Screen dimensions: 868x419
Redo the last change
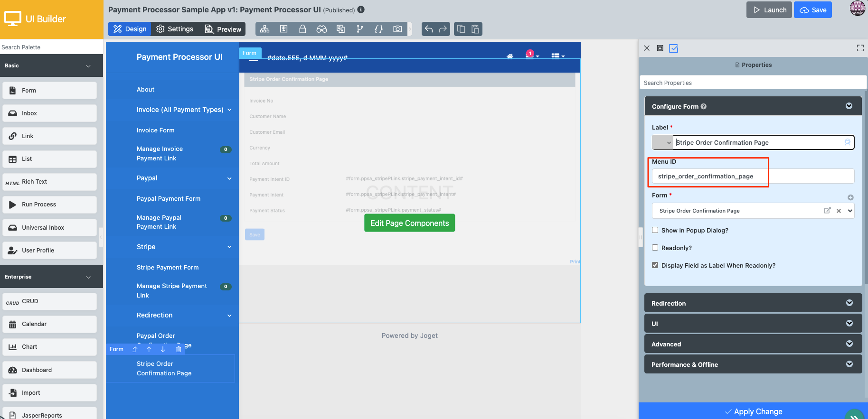point(443,29)
